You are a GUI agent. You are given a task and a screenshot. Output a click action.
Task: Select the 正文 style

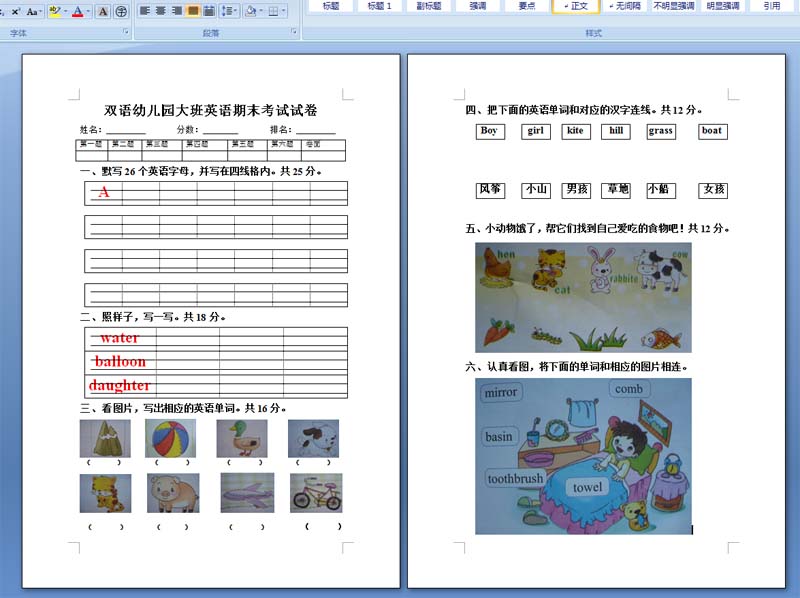576,6
